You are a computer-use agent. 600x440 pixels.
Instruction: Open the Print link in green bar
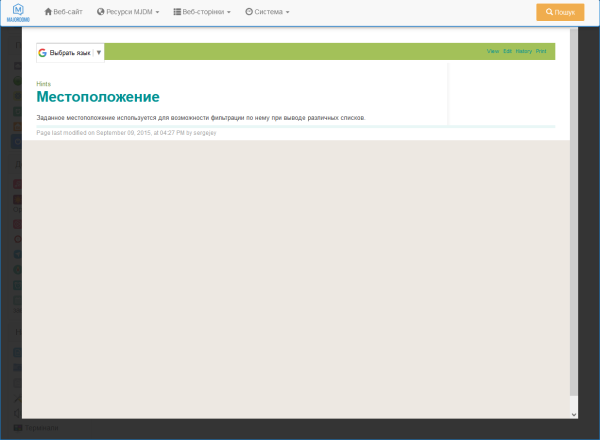pyautogui.click(x=541, y=51)
